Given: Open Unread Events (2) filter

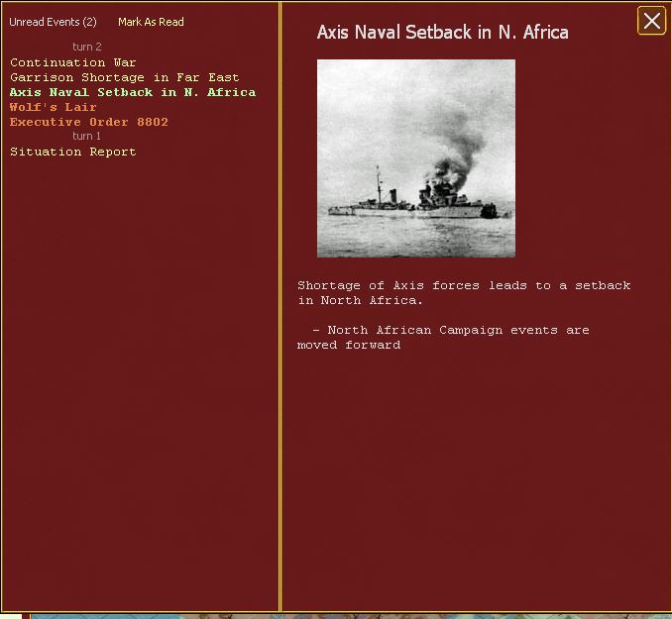Looking at the screenshot, I should tap(54, 22).
